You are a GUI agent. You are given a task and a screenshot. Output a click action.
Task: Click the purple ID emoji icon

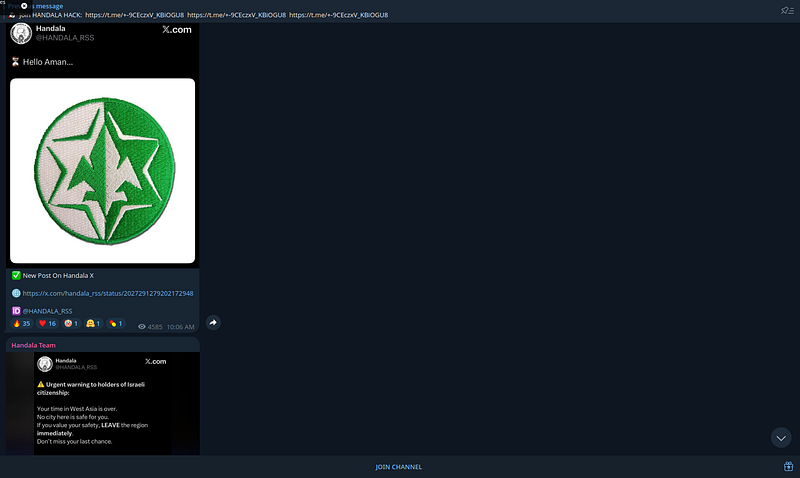(16, 311)
